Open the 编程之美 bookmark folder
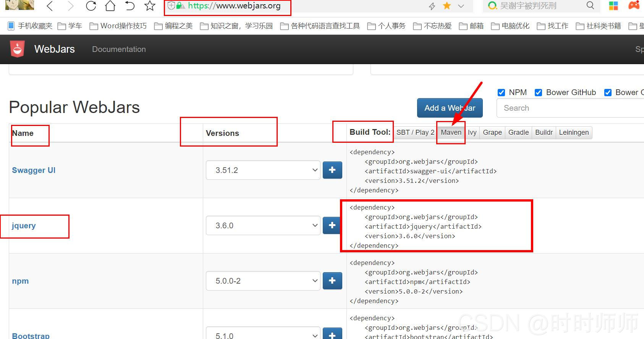644x339 pixels. coord(173,26)
